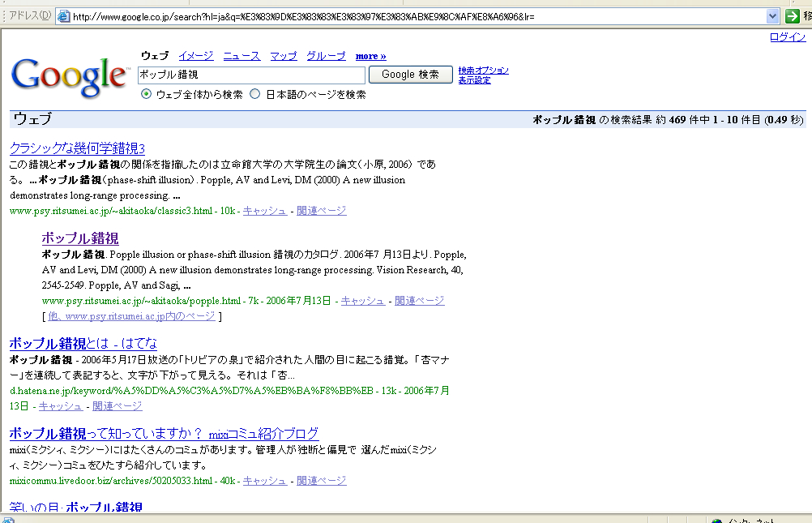This screenshot has height=523, width=812.
Task: Click the ログイン link
Action: tap(787, 37)
